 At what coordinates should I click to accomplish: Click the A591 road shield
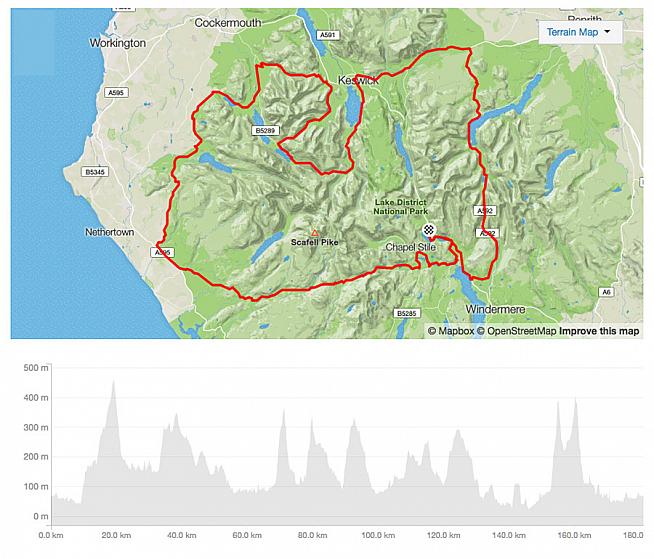326,35
